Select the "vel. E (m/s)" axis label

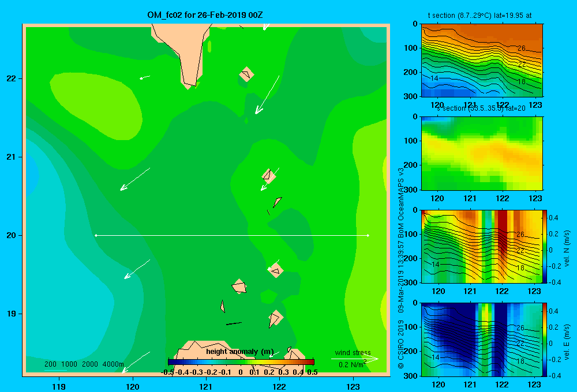[x=567, y=342]
